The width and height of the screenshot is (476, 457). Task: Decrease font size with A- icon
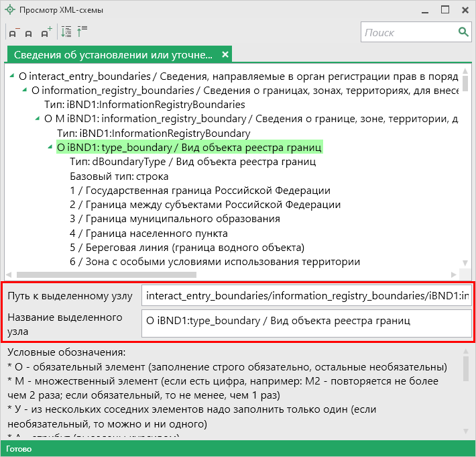14,32
